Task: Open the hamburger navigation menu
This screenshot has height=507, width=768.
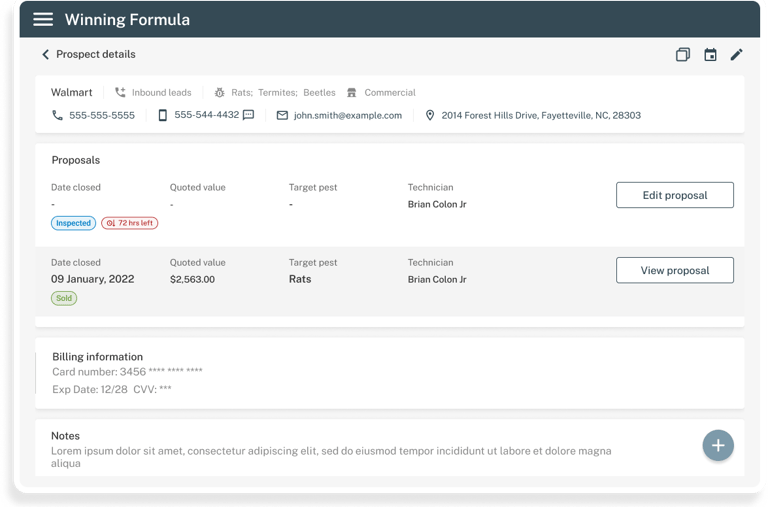Action: (43, 20)
